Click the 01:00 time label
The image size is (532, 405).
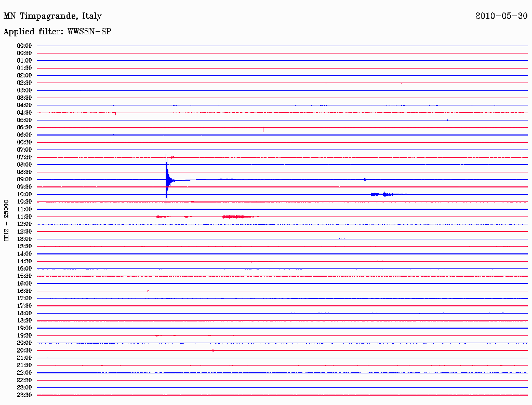tap(24, 61)
